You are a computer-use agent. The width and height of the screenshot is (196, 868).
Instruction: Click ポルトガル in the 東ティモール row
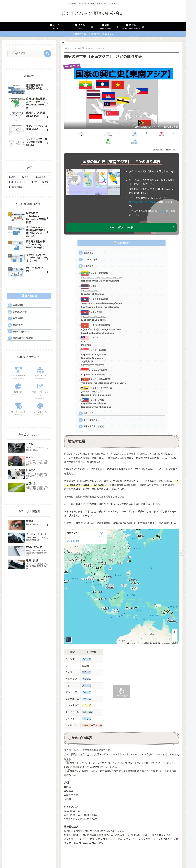coord(88,712)
